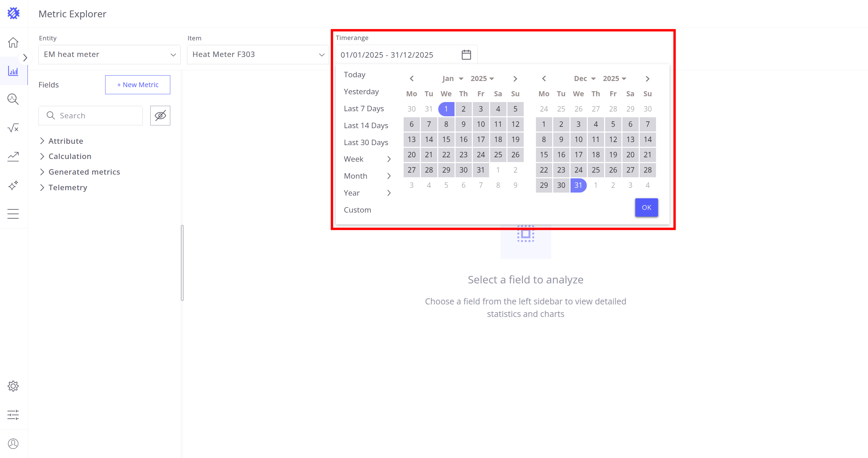
Task: Click the fields Search input
Action: tap(95, 116)
